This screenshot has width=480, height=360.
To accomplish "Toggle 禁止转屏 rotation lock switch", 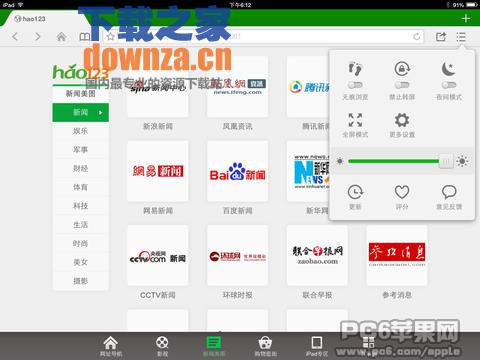I will pyautogui.click(x=402, y=85).
